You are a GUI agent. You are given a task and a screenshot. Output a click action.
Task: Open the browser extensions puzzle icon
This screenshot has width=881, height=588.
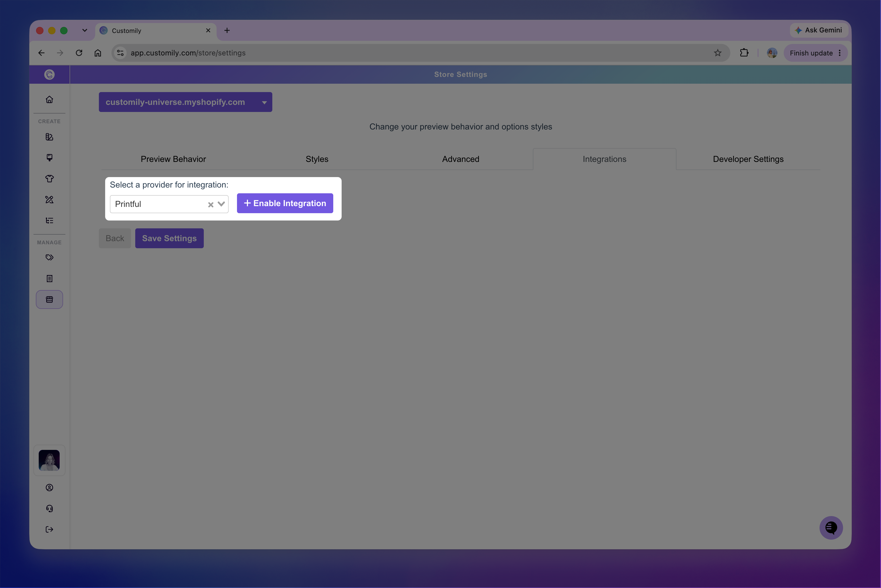click(x=744, y=53)
